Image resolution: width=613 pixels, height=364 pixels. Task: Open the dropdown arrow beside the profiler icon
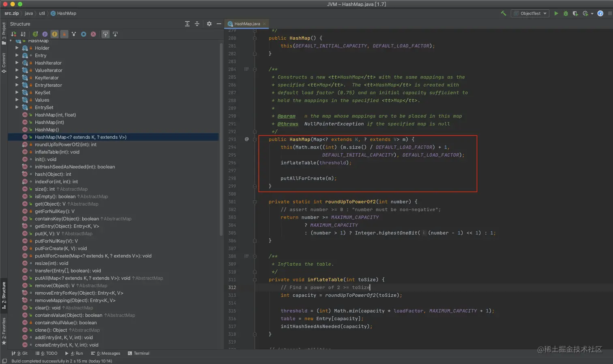(592, 14)
